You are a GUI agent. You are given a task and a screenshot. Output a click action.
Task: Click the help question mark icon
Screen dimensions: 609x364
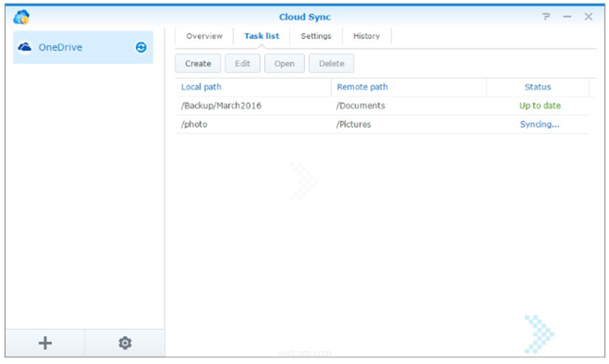[x=546, y=17]
